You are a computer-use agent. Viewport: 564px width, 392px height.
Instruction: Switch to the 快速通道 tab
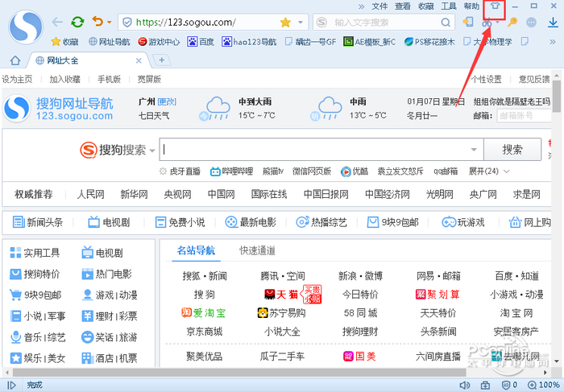pyautogui.click(x=258, y=250)
